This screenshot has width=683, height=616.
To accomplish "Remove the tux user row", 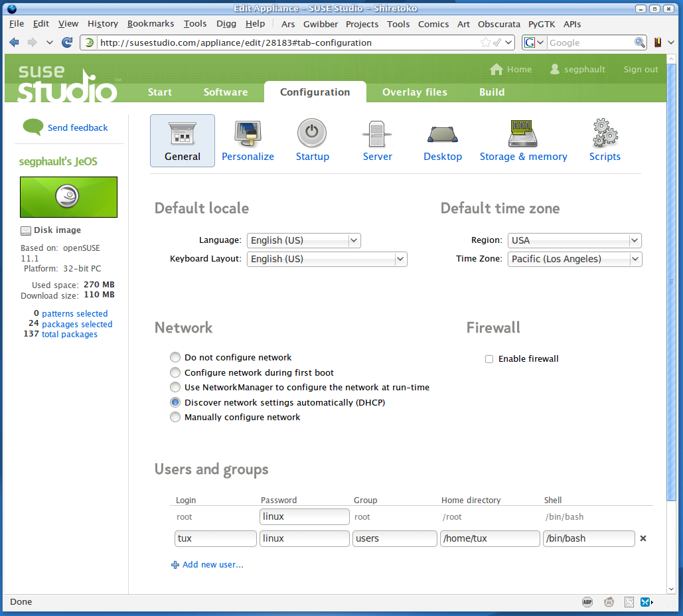I will [643, 538].
